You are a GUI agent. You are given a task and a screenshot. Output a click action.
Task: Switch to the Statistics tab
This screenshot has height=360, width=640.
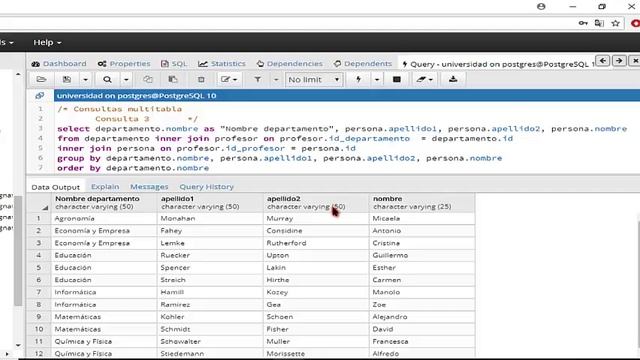tap(222, 64)
